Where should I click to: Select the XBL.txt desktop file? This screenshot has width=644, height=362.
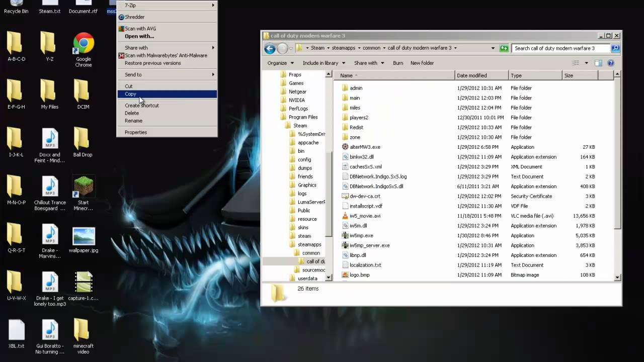pyautogui.click(x=16, y=335)
